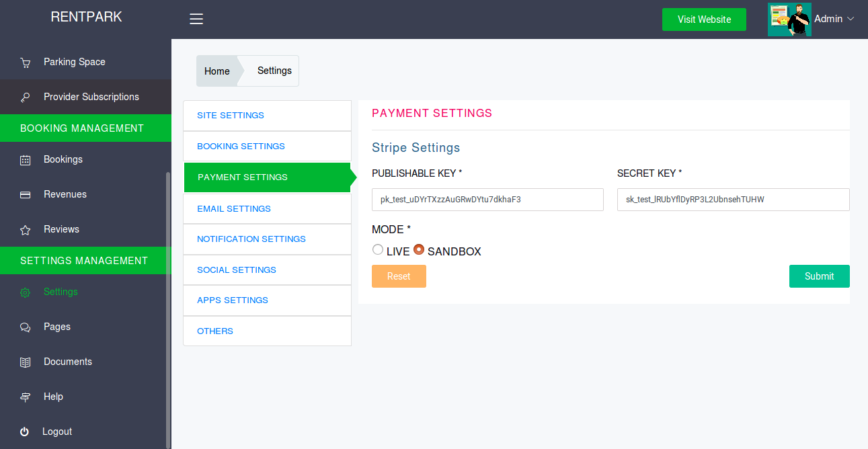Open the Site Settings tab

pyautogui.click(x=267, y=116)
